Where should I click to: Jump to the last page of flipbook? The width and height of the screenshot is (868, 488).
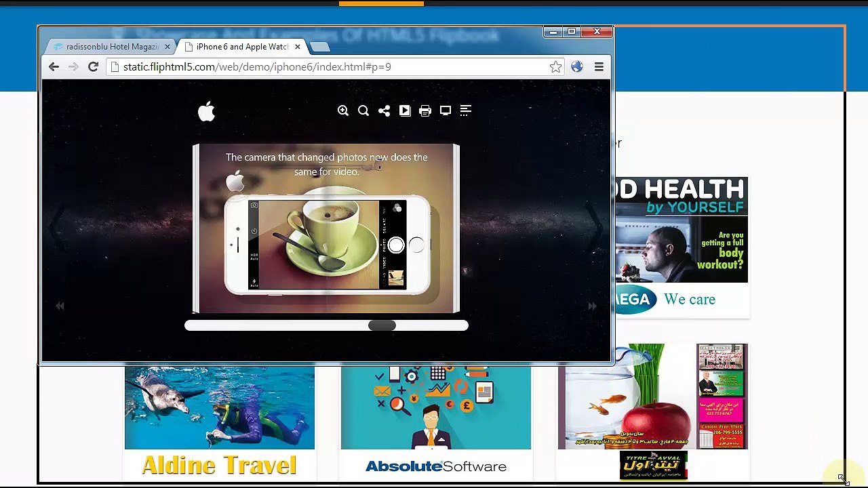point(592,306)
